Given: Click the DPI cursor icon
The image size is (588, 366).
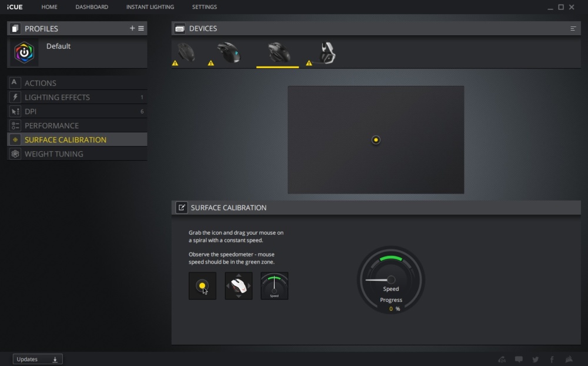Looking at the screenshot, I should [15, 111].
